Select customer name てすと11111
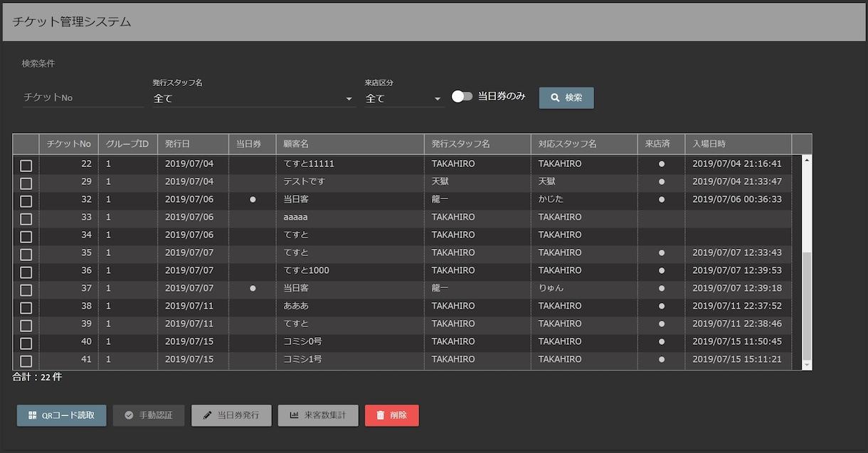 click(309, 164)
